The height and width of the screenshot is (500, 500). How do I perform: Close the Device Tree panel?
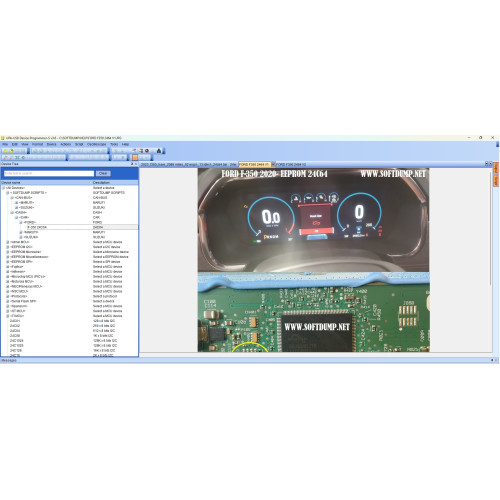(136, 164)
